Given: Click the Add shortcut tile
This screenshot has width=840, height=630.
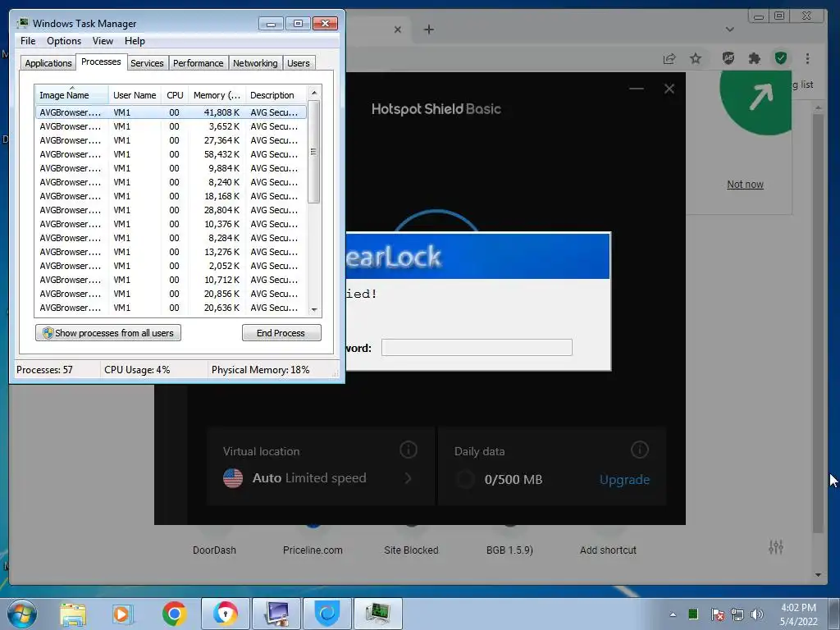Looking at the screenshot, I should point(608,550).
